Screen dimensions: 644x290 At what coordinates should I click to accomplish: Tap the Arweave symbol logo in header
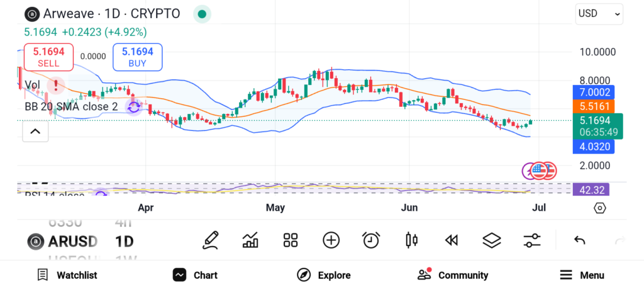coord(31,14)
